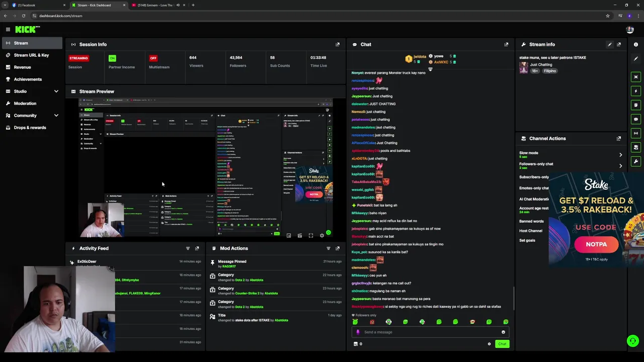Click the green Chat send button
This screenshot has width=644, height=362.
click(x=502, y=344)
